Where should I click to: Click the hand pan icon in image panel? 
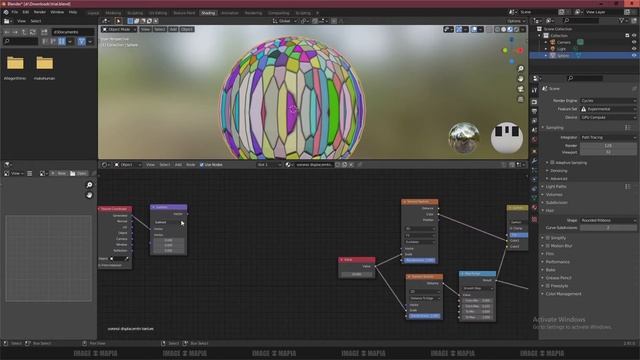(89, 195)
